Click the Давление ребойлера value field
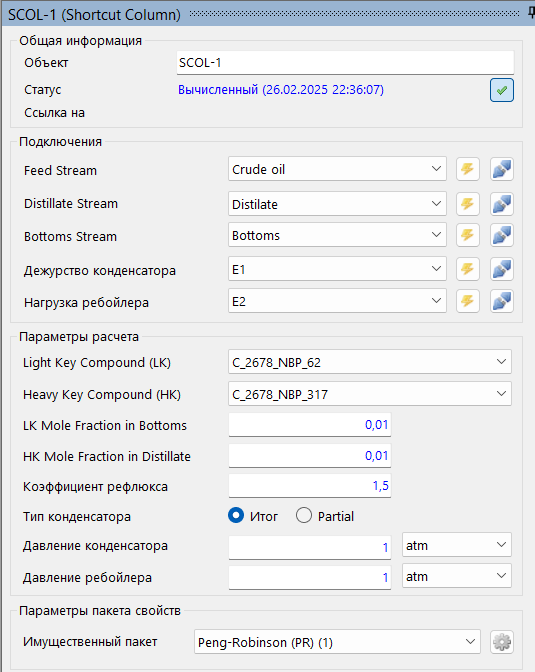 pos(310,578)
